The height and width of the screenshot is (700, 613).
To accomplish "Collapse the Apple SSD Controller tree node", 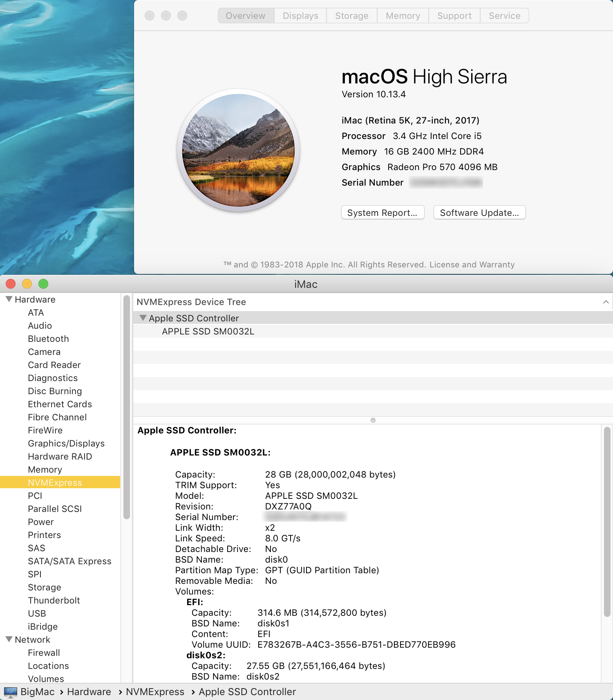I will pyautogui.click(x=143, y=318).
